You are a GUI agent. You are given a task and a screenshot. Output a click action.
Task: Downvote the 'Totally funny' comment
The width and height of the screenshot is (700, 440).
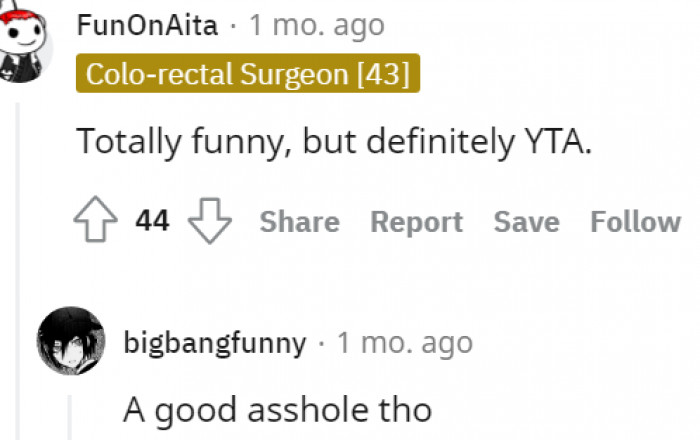(209, 221)
